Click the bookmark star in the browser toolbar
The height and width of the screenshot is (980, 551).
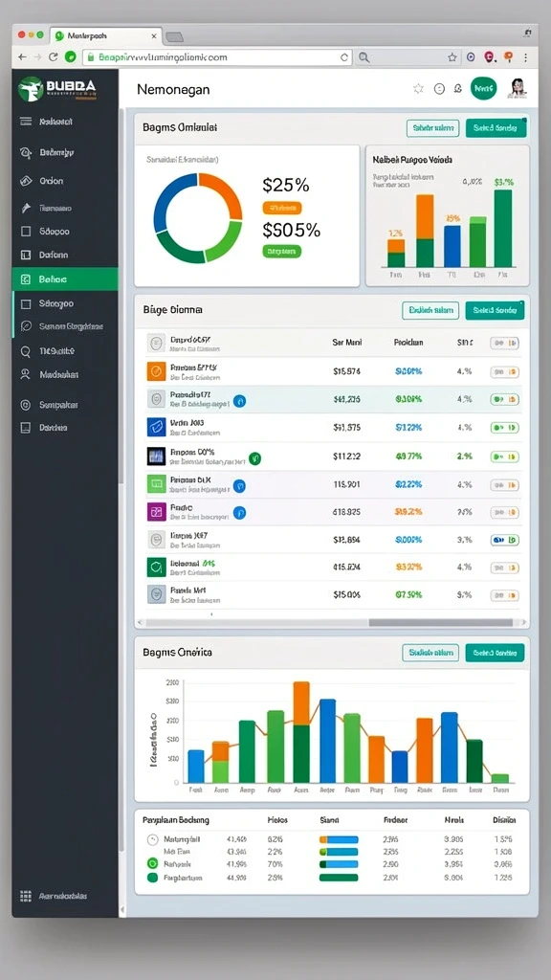452,56
